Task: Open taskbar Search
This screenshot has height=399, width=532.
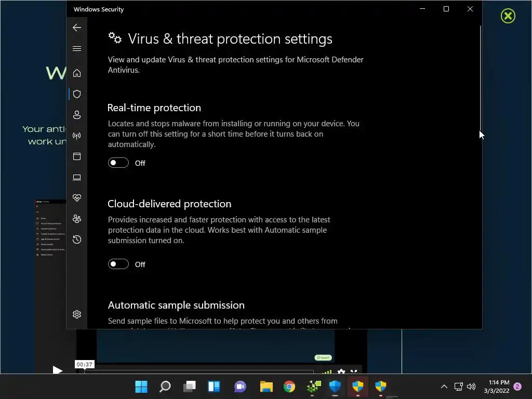Action: click(165, 387)
